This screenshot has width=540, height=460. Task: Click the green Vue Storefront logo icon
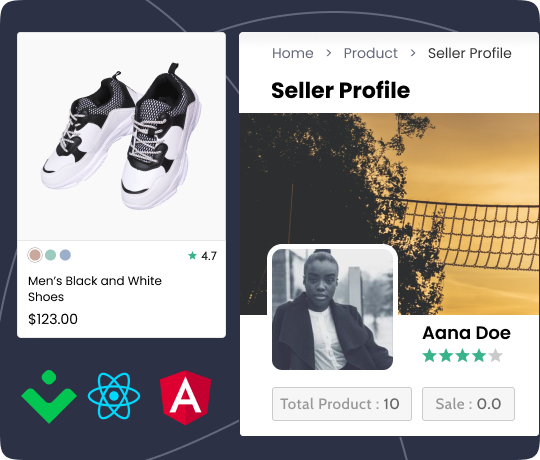coord(49,397)
